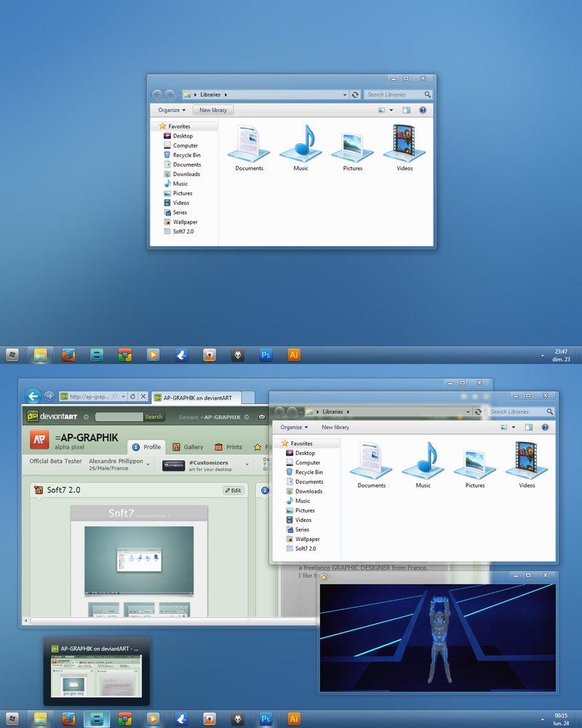Click the Search button on deviantART

pyautogui.click(x=154, y=416)
